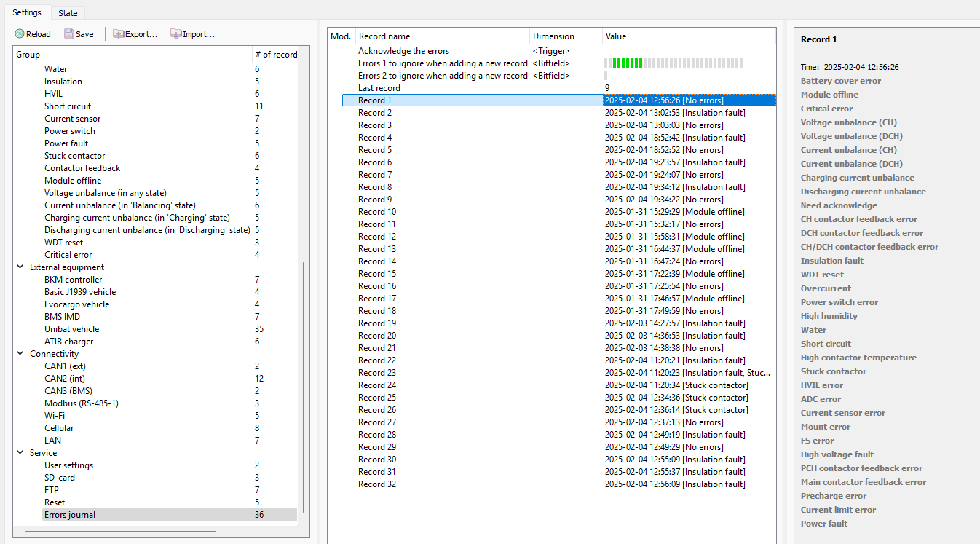Click the Errors 1 bitfield bar
Viewport: 980px width, 544px height.
point(673,63)
